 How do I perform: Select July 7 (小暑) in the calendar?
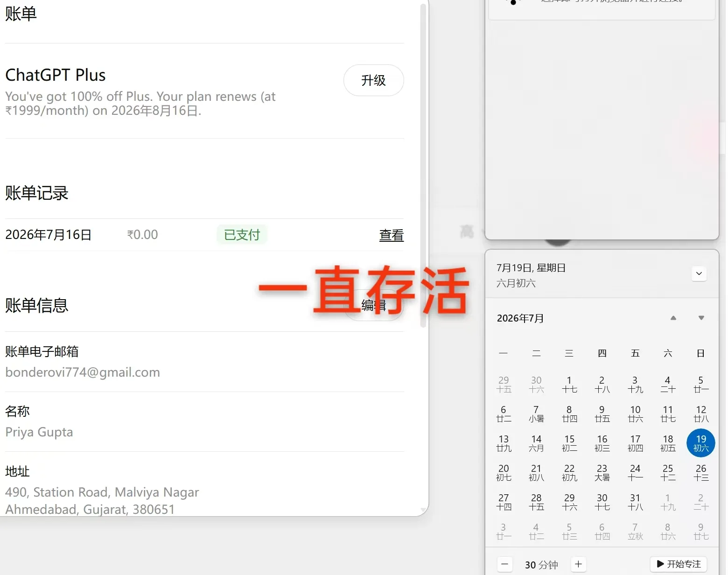(536, 414)
